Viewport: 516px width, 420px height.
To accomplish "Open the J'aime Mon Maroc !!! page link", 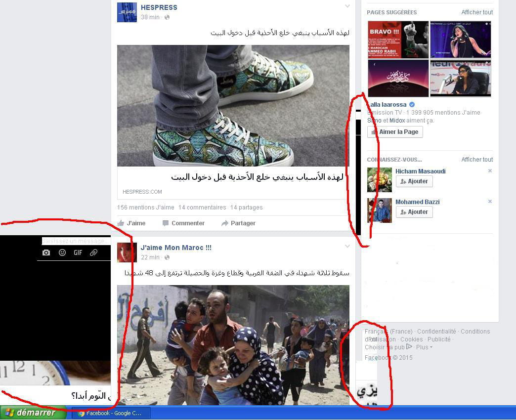I will pos(176,248).
